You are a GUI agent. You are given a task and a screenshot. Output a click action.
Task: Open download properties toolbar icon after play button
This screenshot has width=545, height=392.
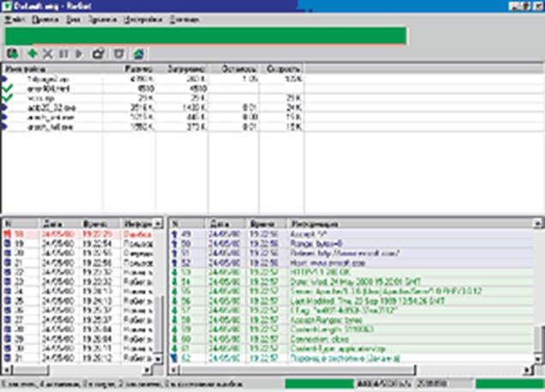[99, 53]
